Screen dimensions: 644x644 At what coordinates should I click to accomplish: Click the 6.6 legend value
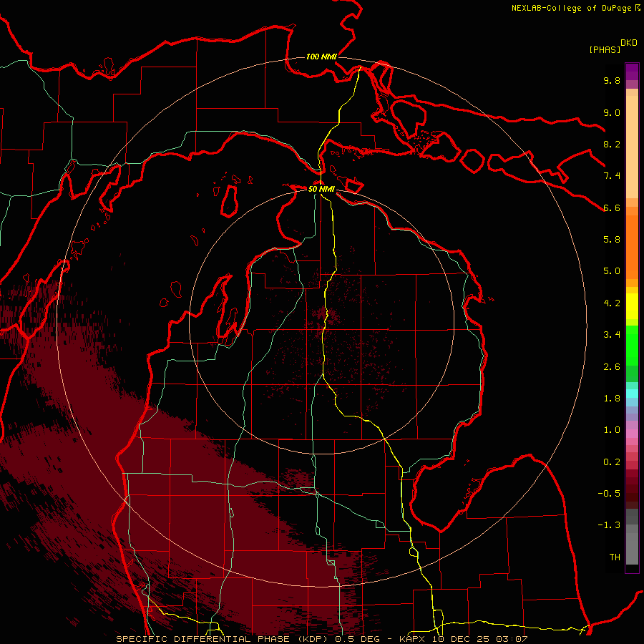612,208
